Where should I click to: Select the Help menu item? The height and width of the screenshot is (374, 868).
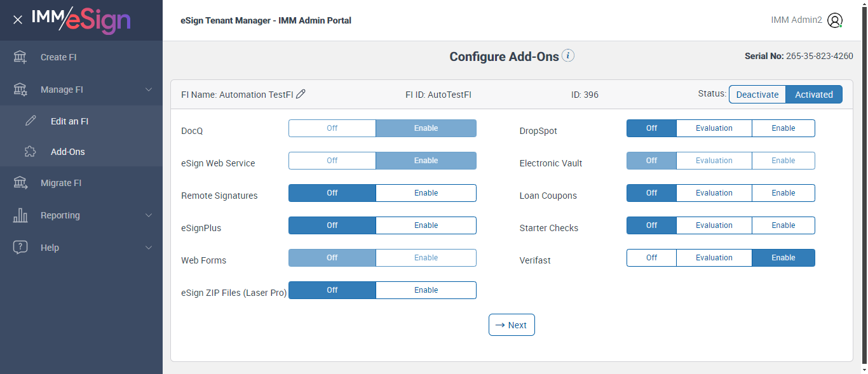pos(50,248)
